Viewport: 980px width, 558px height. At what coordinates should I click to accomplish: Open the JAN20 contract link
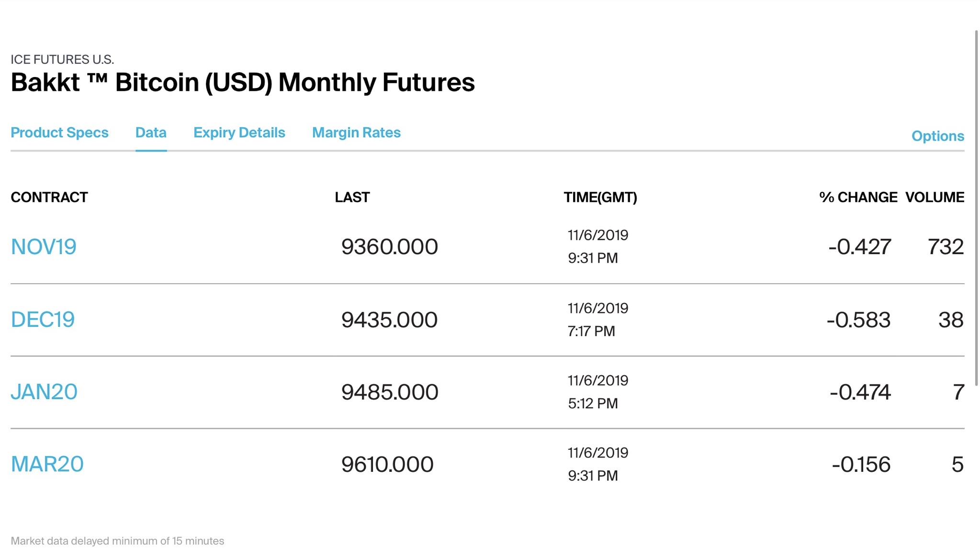44,392
